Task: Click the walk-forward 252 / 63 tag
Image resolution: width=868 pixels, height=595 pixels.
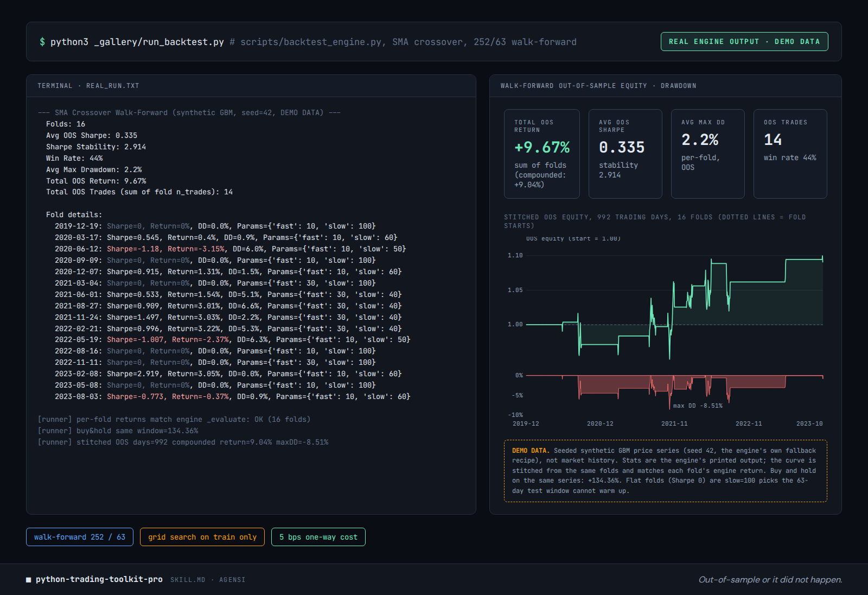Action: pyautogui.click(x=80, y=537)
